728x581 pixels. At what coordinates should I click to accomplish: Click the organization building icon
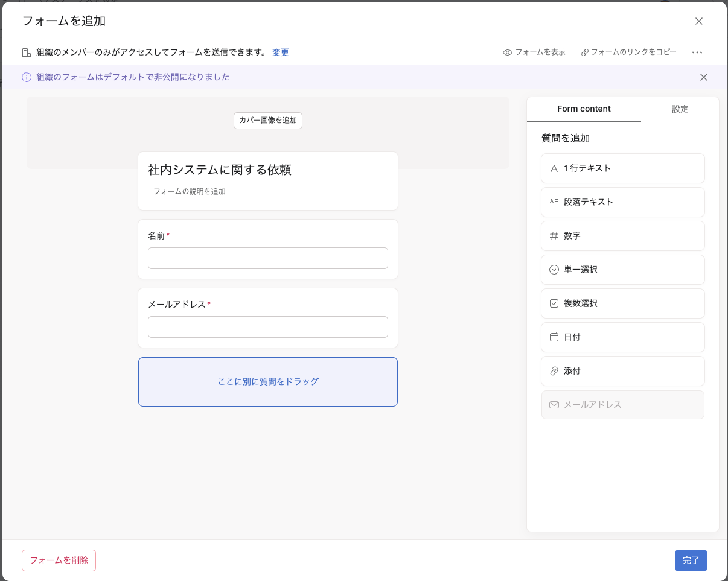pyautogui.click(x=27, y=52)
